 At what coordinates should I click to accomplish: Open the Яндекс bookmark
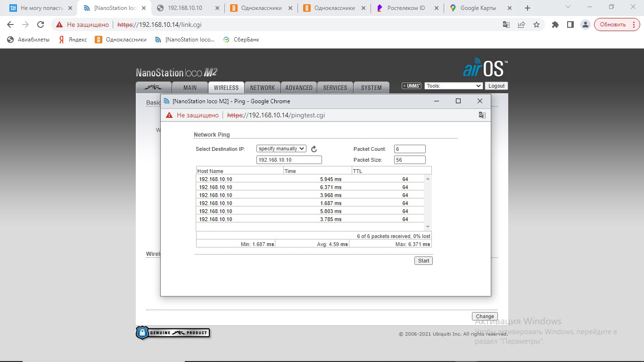(x=73, y=40)
